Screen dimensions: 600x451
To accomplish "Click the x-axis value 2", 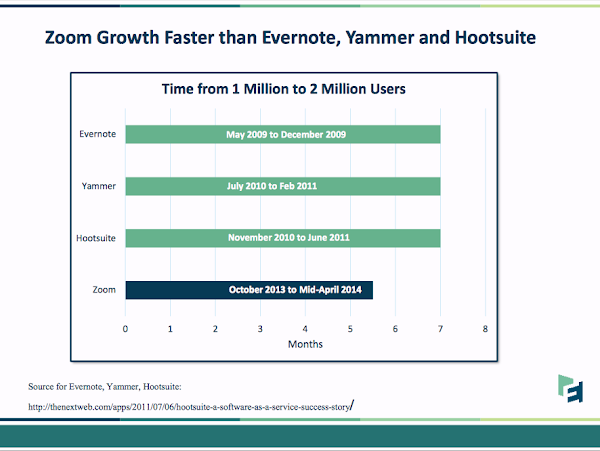I will tap(215, 329).
